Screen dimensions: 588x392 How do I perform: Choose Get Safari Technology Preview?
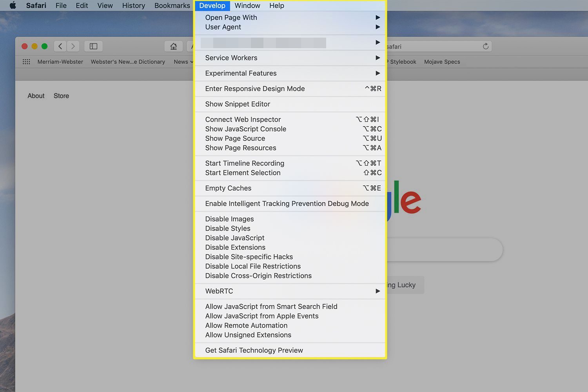[x=290, y=350]
